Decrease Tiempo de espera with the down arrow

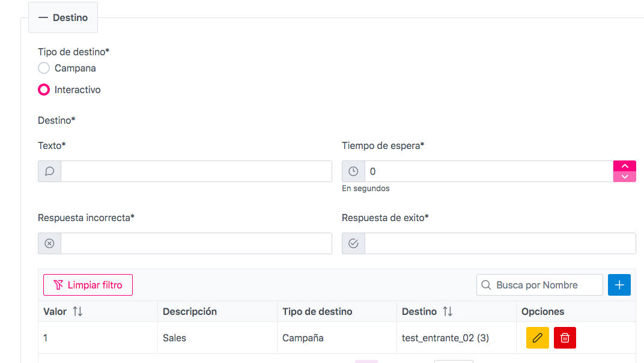click(624, 177)
